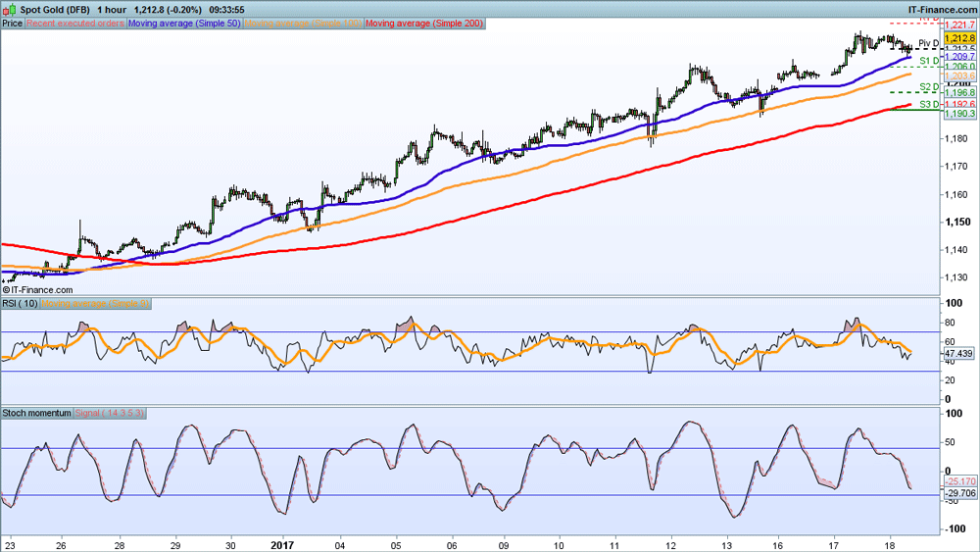Click the -25.170 stochastic signal value tag
This screenshot has width=980, height=552.
959,481
